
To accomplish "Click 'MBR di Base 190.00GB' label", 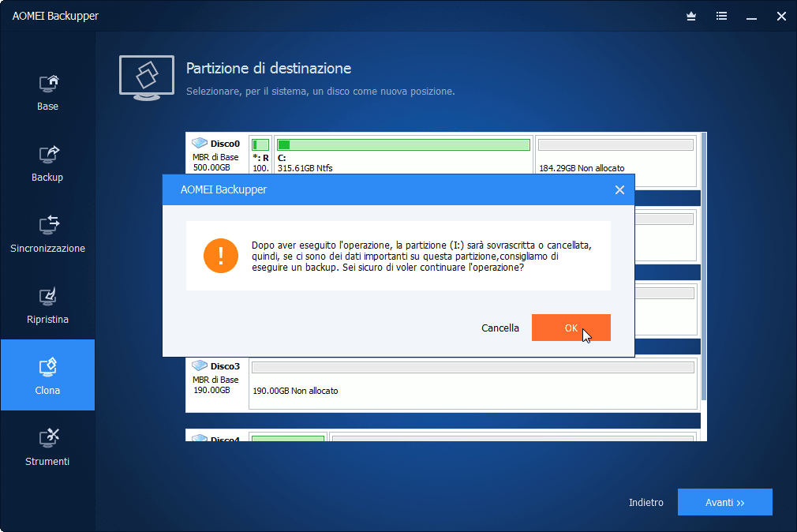I will (x=215, y=384).
